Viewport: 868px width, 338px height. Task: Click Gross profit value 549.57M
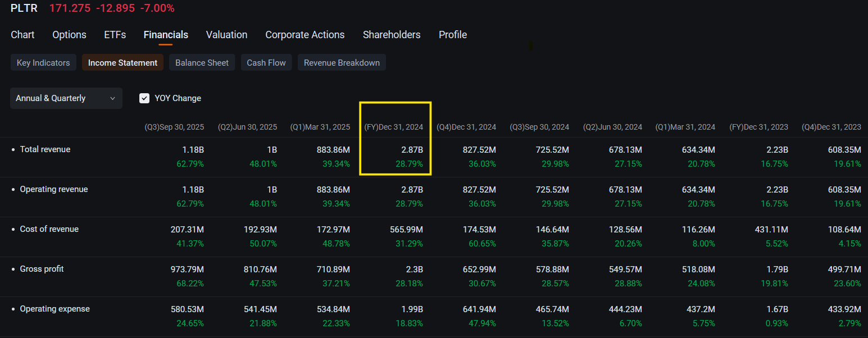625,269
